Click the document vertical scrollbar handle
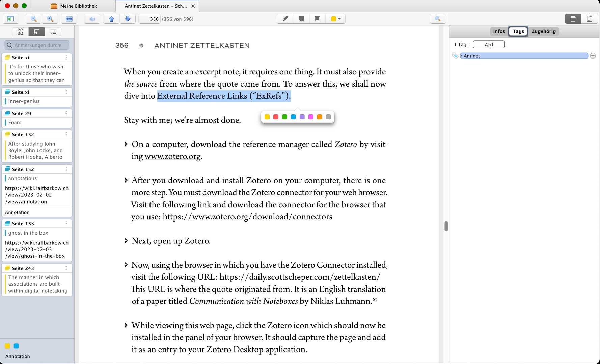This screenshot has height=364, width=600. pyautogui.click(x=446, y=226)
